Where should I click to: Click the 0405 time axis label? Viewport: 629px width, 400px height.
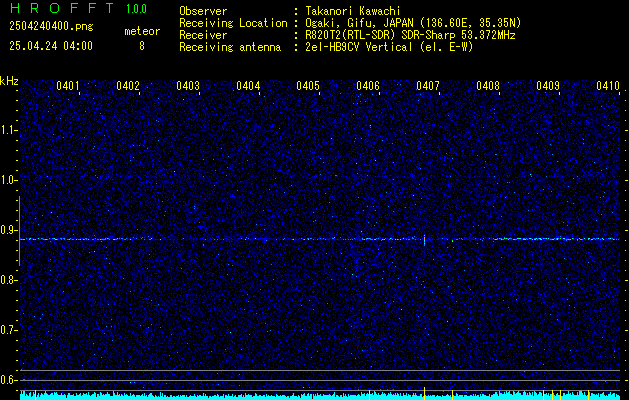click(x=308, y=86)
